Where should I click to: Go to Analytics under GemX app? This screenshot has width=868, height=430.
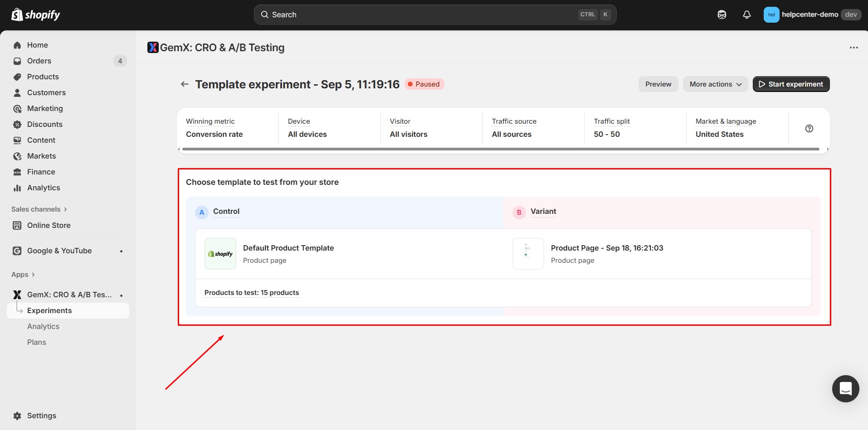click(43, 326)
